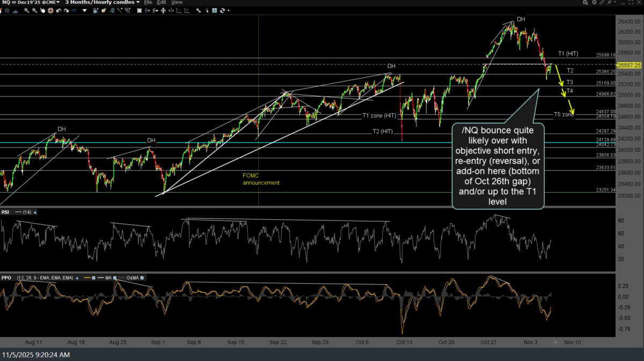Toggle the PPO MA checkbox
This screenshot has height=361, width=644.
pos(114,277)
